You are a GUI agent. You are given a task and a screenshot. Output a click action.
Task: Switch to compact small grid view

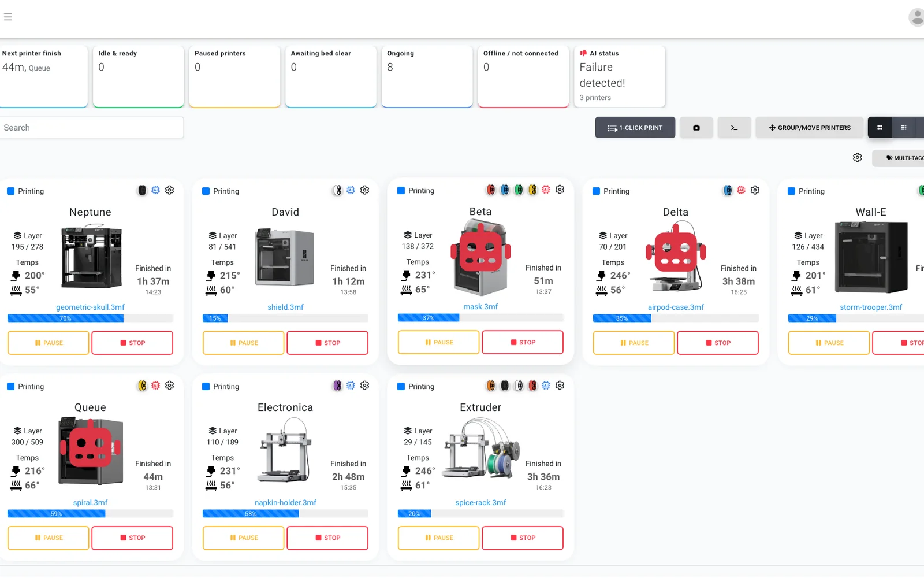[x=904, y=128]
